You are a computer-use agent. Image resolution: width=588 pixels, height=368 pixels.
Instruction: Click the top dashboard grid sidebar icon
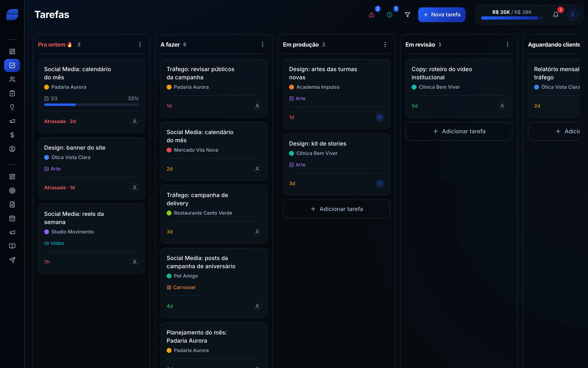tap(12, 52)
